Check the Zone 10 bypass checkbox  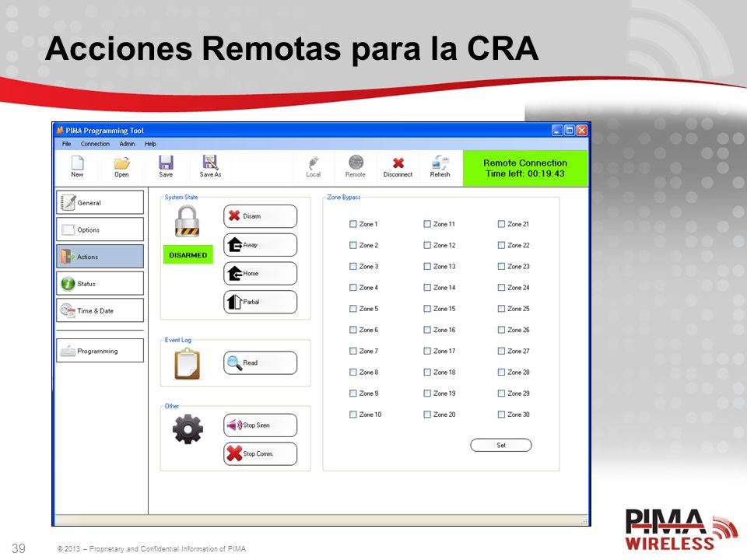(x=353, y=415)
